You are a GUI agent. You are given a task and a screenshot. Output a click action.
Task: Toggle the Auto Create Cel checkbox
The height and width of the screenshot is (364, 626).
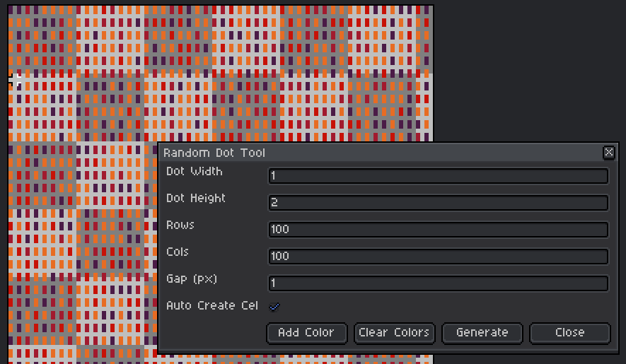[274, 306]
